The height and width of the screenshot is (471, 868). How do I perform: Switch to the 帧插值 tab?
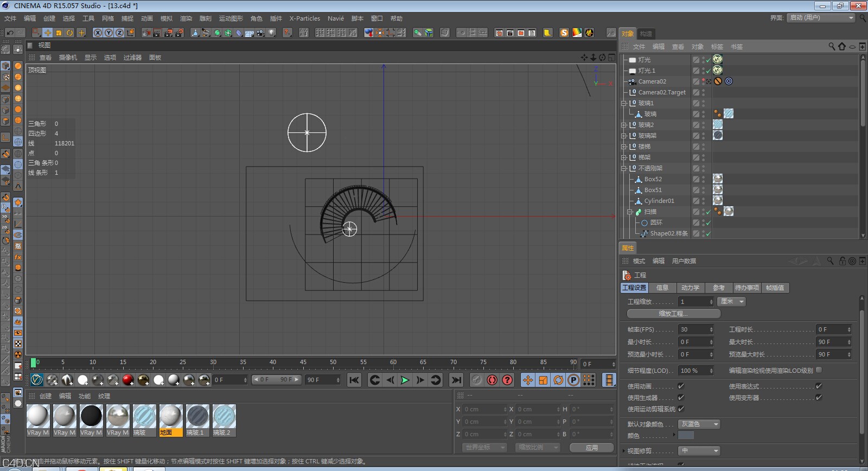775,288
